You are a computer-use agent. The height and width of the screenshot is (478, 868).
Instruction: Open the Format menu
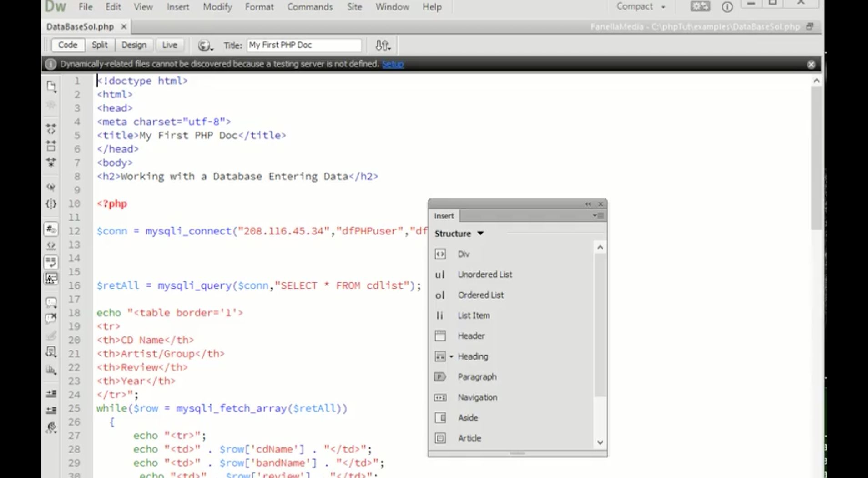[259, 7]
